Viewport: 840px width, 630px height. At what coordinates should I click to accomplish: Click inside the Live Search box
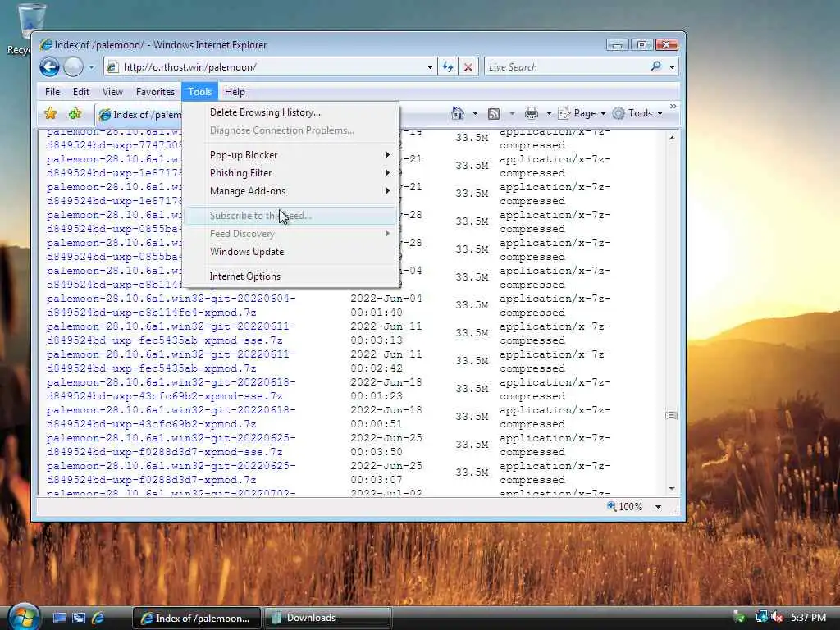pyautogui.click(x=565, y=67)
